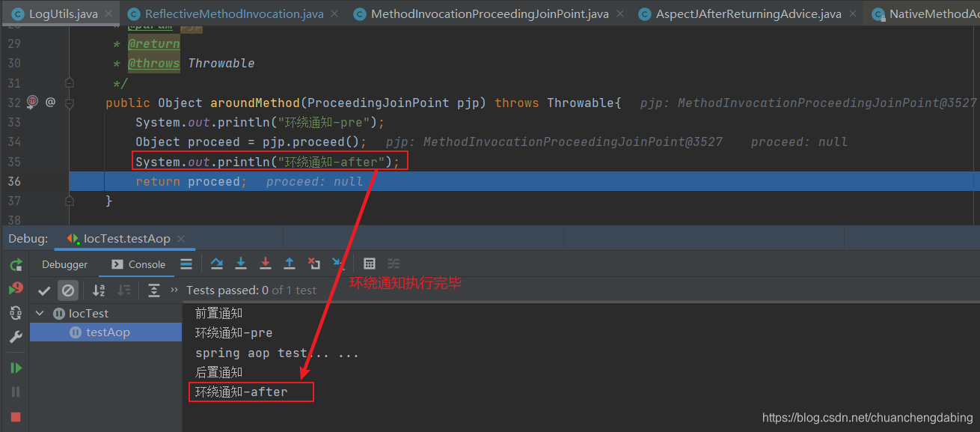Click the Javadoc fold marker at line 31
The width and height of the screenshot is (980, 432).
(70, 83)
